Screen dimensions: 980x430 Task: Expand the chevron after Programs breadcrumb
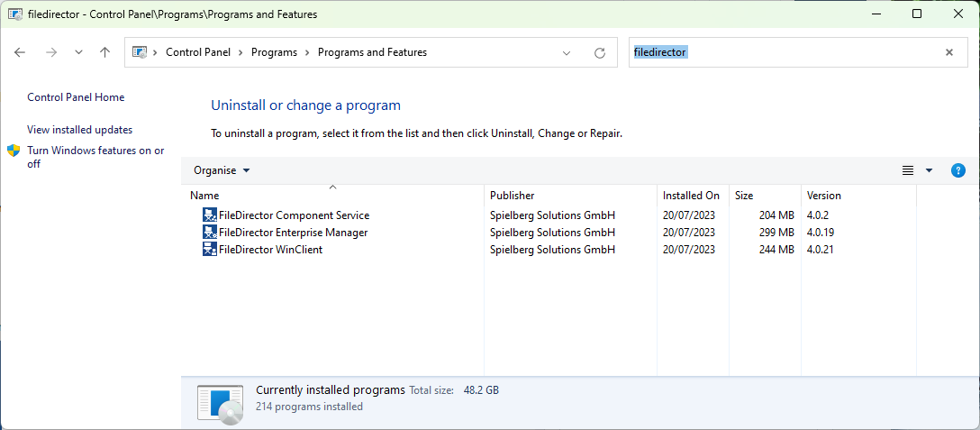(x=307, y=52)
